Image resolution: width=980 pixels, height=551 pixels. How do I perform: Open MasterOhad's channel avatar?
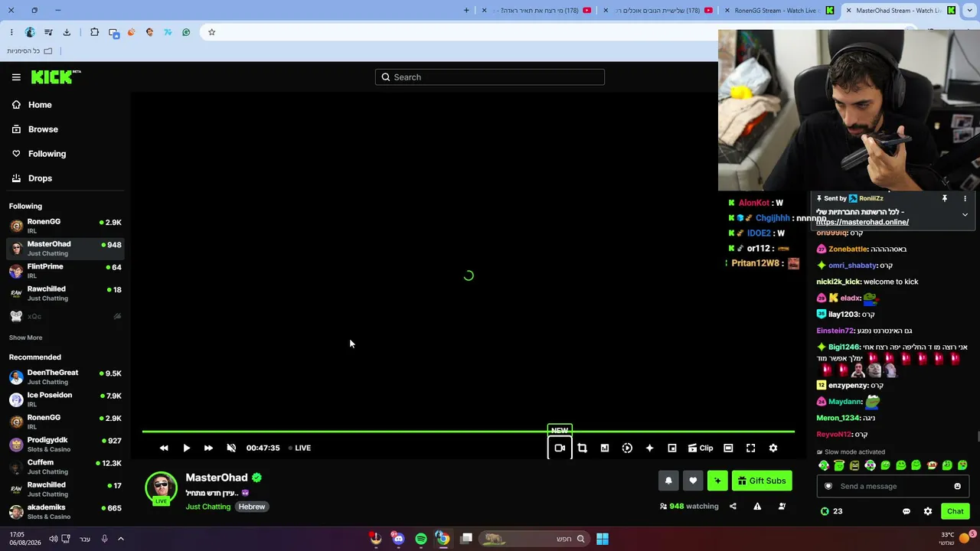[161, 487]
